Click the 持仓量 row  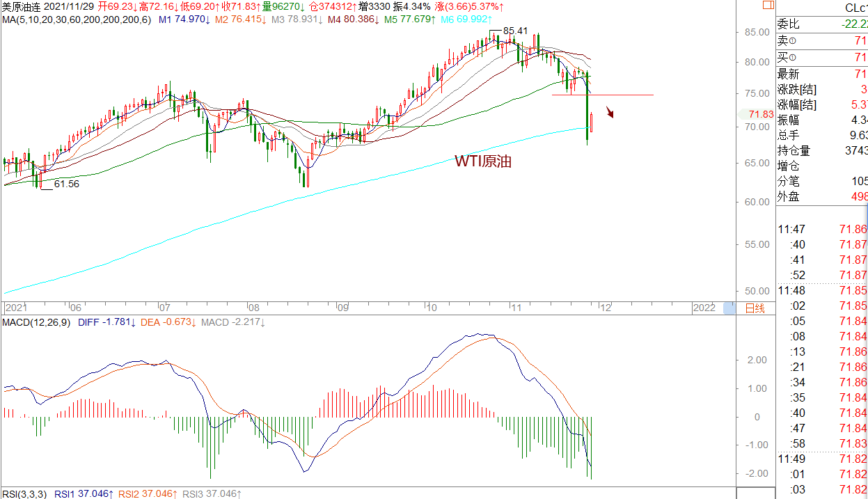coord(822,151)
